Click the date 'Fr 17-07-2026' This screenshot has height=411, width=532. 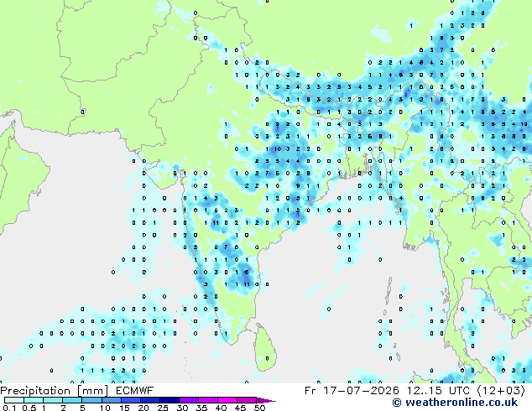point(352,391)
